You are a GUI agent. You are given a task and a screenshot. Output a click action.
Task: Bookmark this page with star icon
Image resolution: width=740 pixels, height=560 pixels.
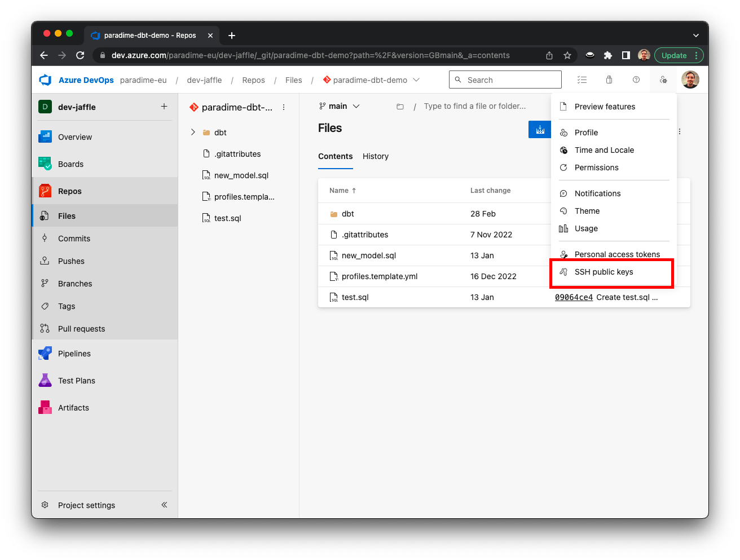[567, 55]
